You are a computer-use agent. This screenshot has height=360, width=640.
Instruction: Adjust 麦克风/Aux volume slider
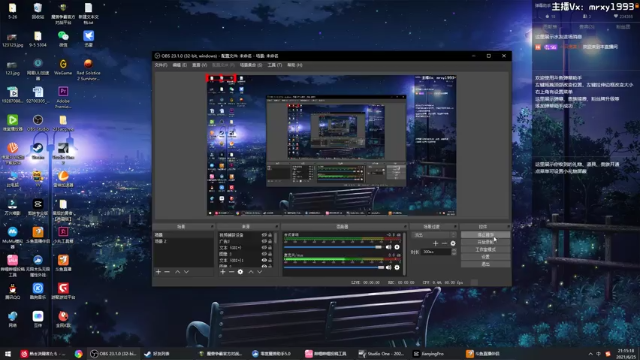[334, 268]
